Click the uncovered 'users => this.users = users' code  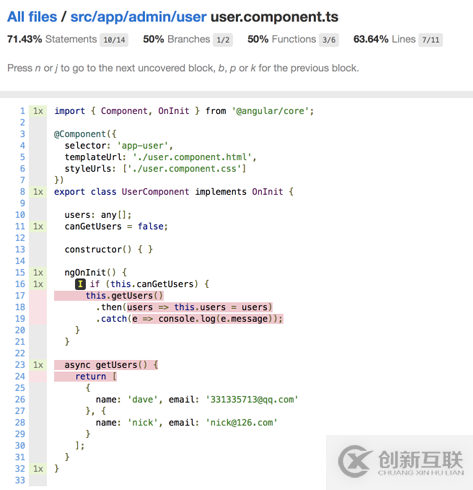point(199,307)
